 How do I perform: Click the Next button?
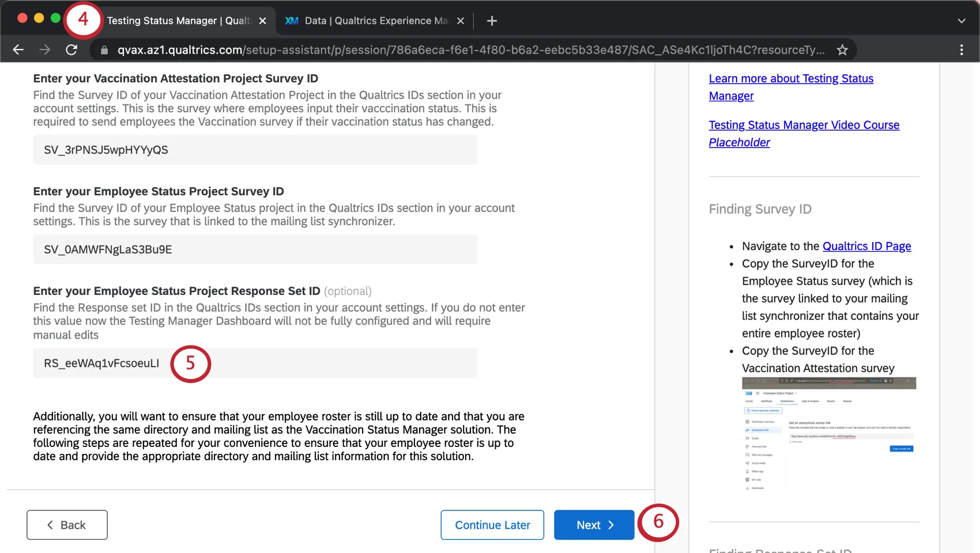tap(594, 525)
